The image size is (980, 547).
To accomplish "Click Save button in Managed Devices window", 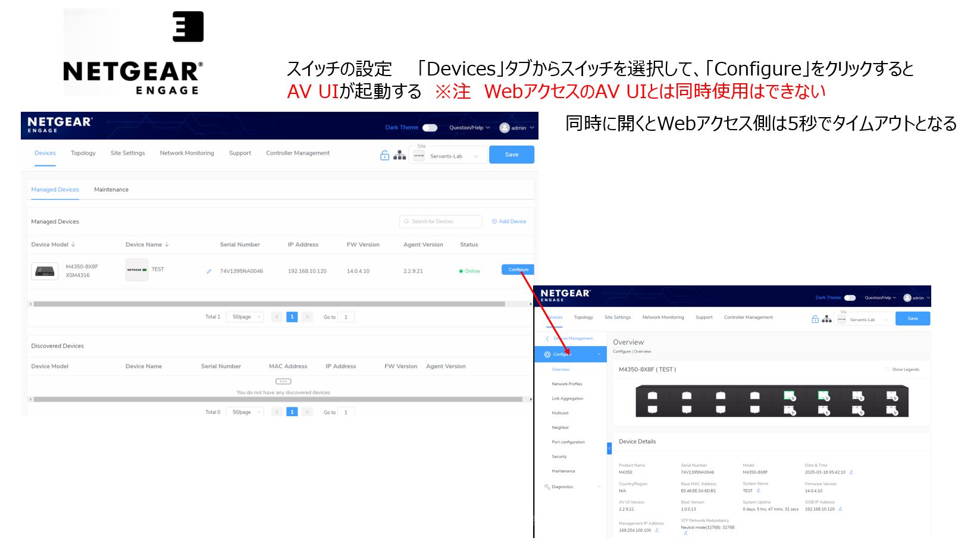I will point(512,155).
